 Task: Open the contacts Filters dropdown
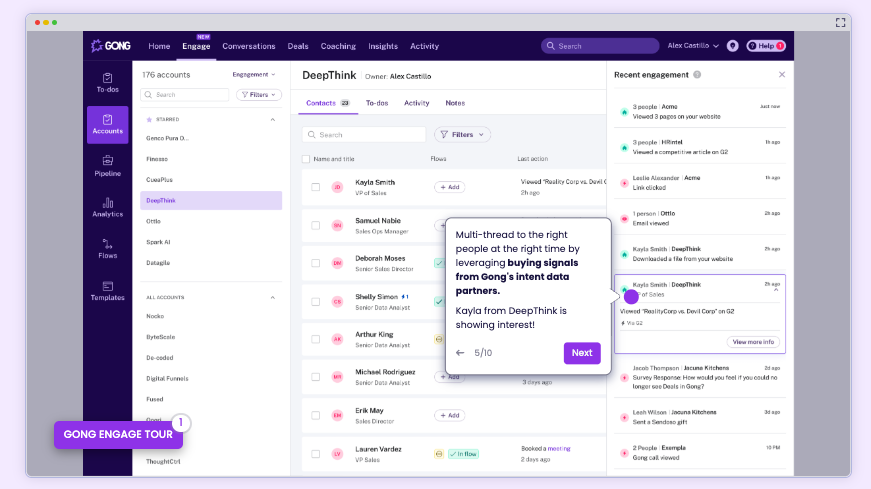point(462,134)
